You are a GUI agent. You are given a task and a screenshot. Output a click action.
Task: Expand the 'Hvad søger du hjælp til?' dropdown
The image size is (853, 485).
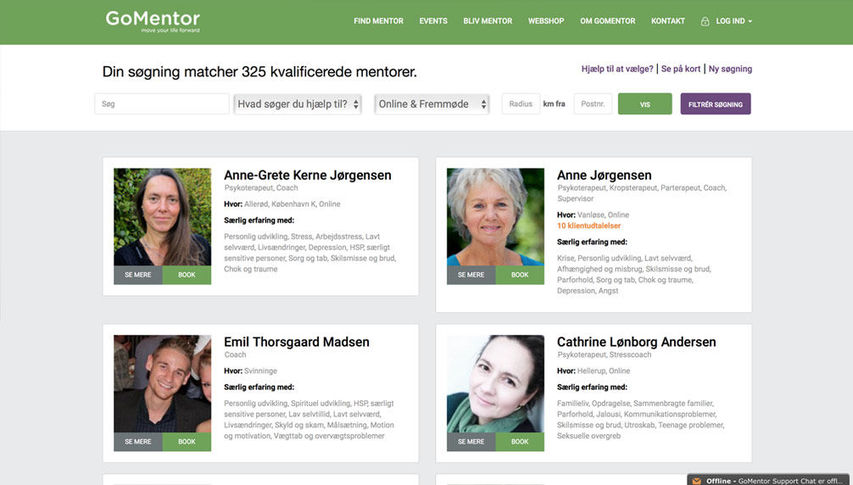pos(298,104)
